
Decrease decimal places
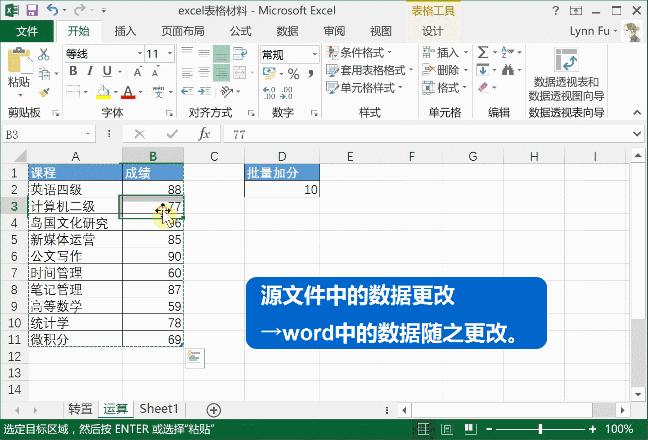pos(286,93)
